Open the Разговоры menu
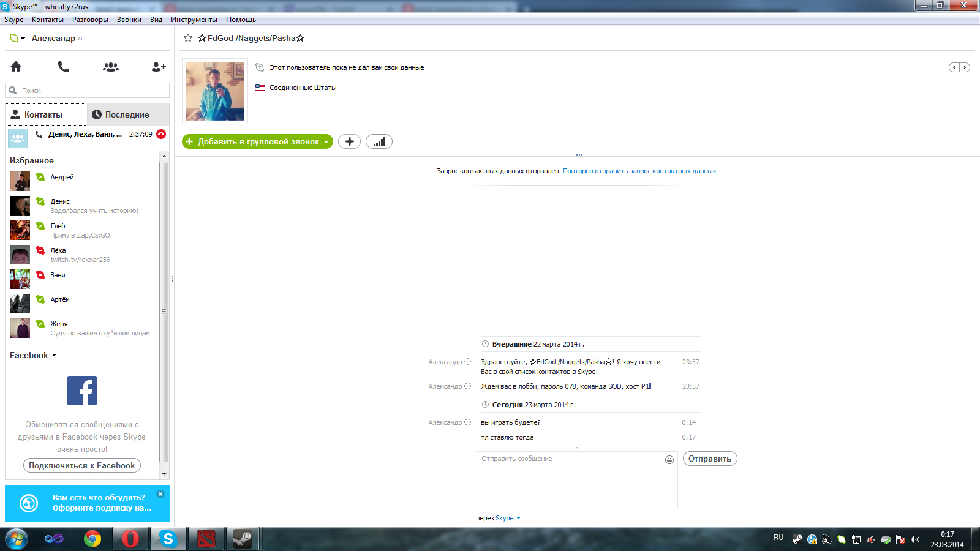980x551 pixels. tap(90, 20)
